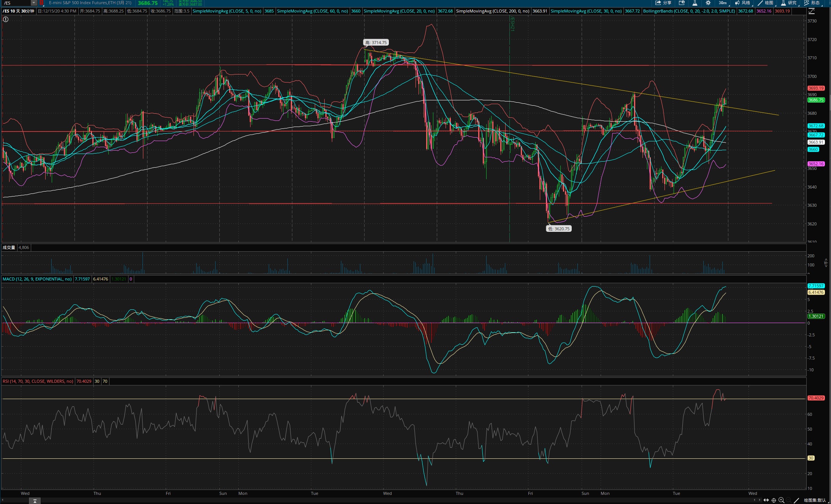Click the red symbol link color marker
Viewport: 831px width, 504px height.
pos(41,3)
